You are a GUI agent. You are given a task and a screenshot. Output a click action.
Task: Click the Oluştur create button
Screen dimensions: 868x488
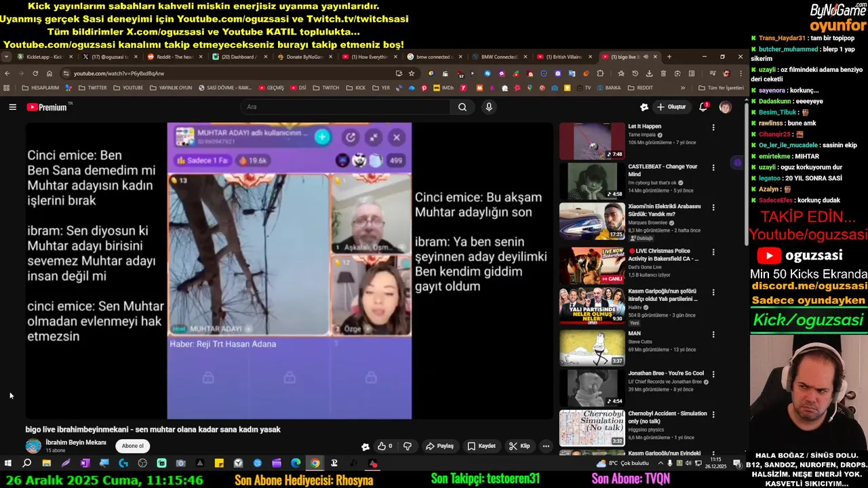671,107
